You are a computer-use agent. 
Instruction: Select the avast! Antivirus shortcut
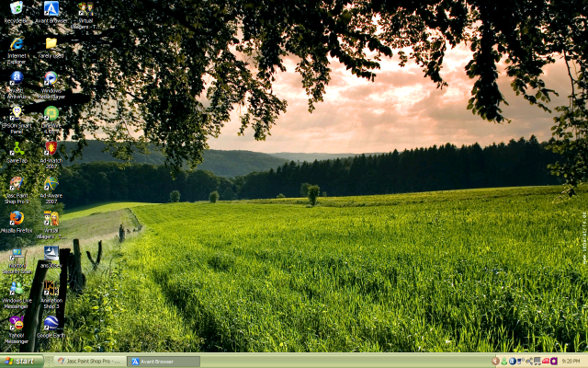tap(17, 78)
